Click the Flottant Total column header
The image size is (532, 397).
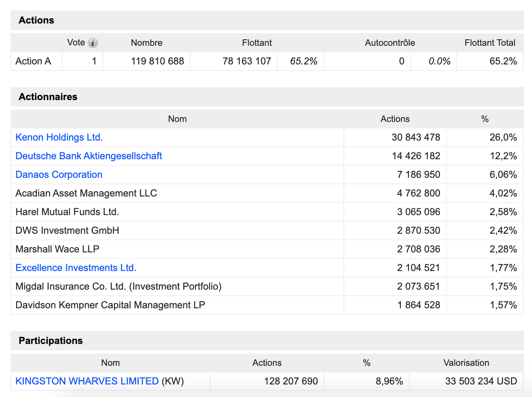pyautogui.click(x=490, y=43)
